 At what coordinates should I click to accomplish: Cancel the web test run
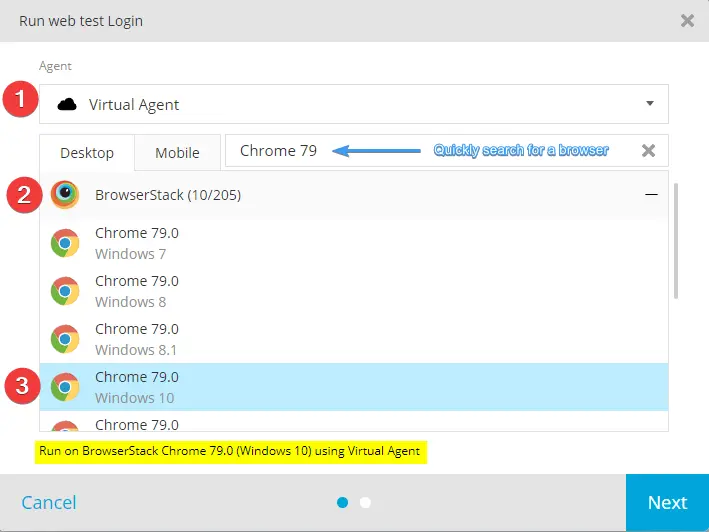[x=49, y=502]
